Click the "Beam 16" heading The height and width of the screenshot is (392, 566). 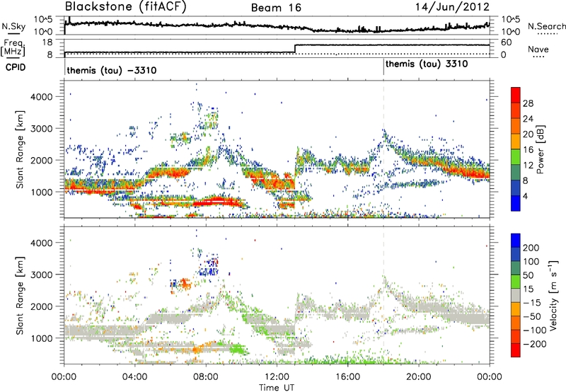click(x=276, y=8)
